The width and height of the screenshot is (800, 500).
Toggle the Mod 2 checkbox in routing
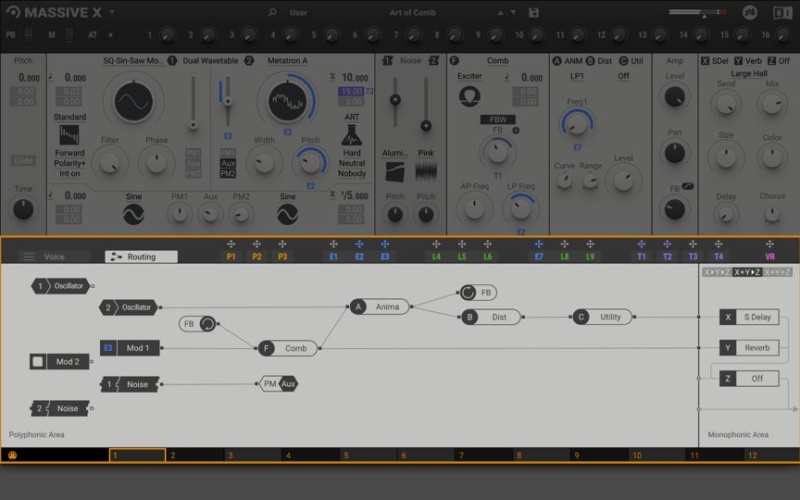(x=38, y=362)
